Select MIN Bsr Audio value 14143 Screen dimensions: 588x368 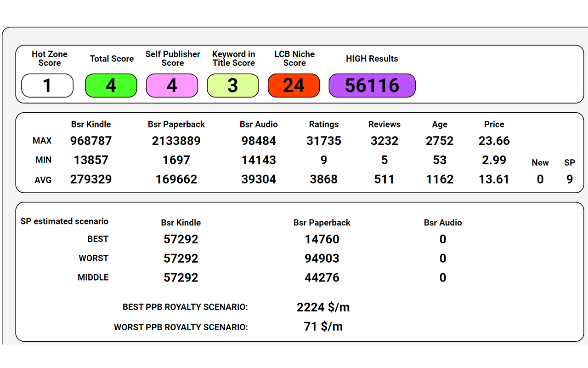tap(259, 160)
